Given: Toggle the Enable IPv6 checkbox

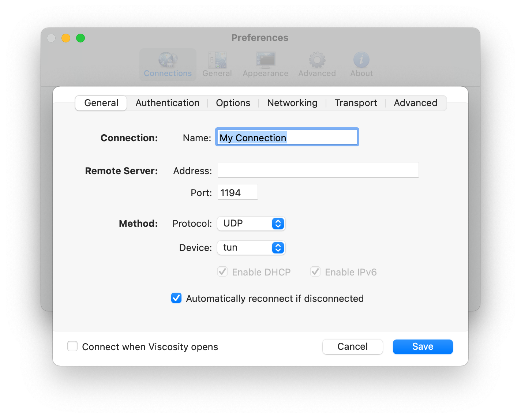Looking at the screenshot, I should coord(315,271).
